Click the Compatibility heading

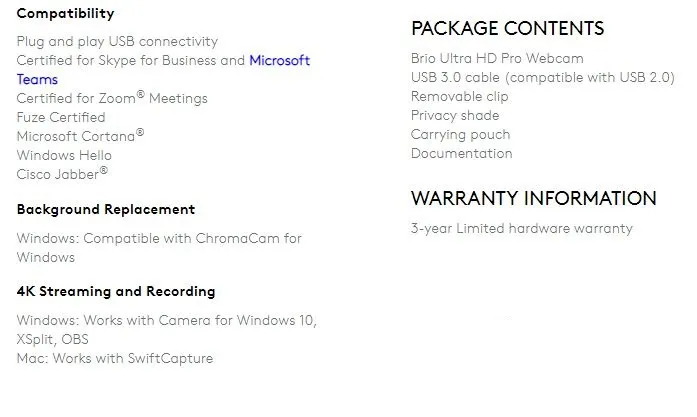[x=65, y=13]
